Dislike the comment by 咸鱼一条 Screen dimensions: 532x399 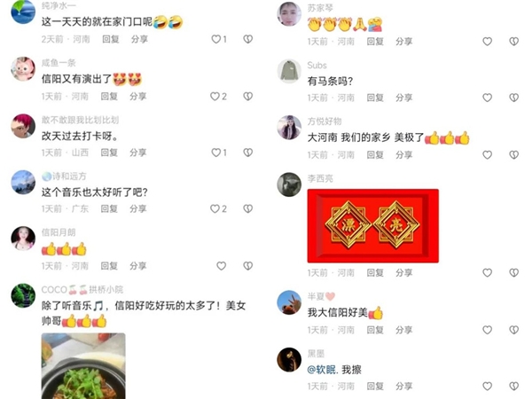coord(248,97)
